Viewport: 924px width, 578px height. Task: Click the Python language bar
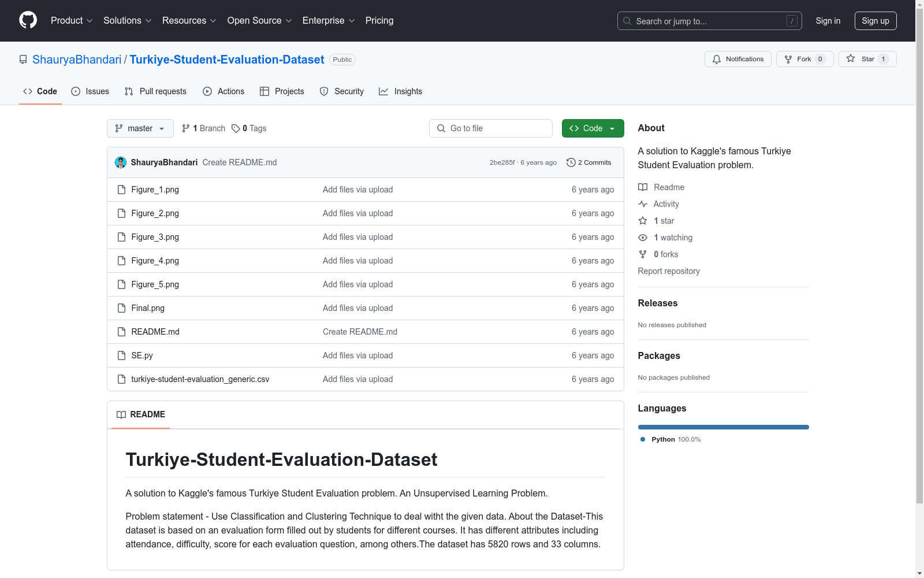click(723, 427)
